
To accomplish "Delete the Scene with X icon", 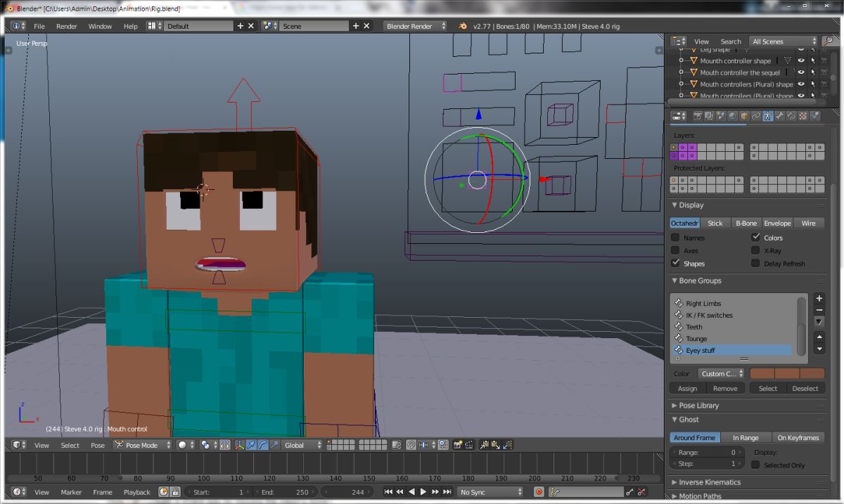I will tap(366, 26).
